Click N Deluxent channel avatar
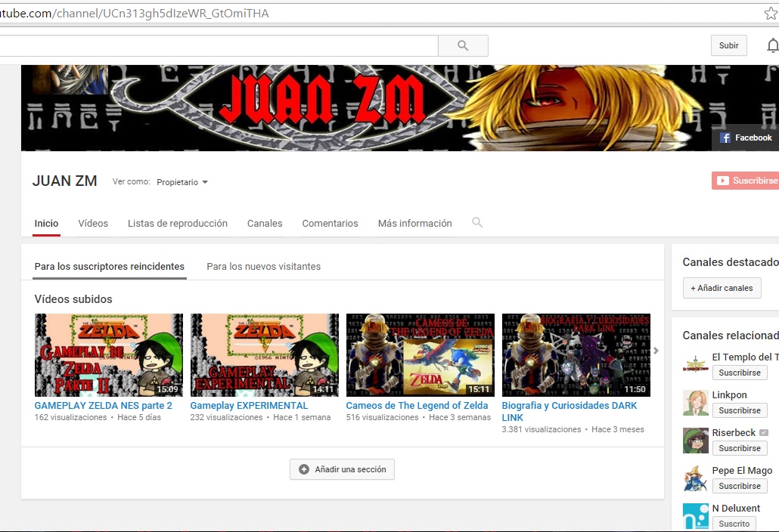 (696, 516)
